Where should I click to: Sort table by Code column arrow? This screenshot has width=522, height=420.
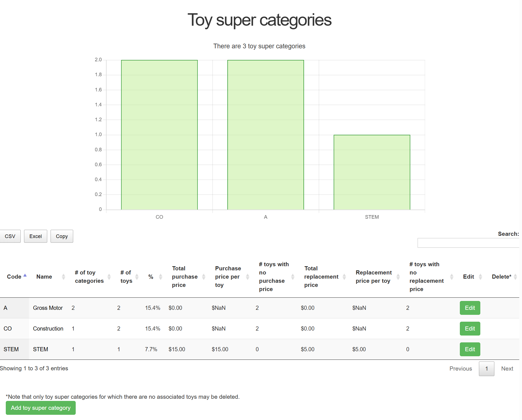25,276
